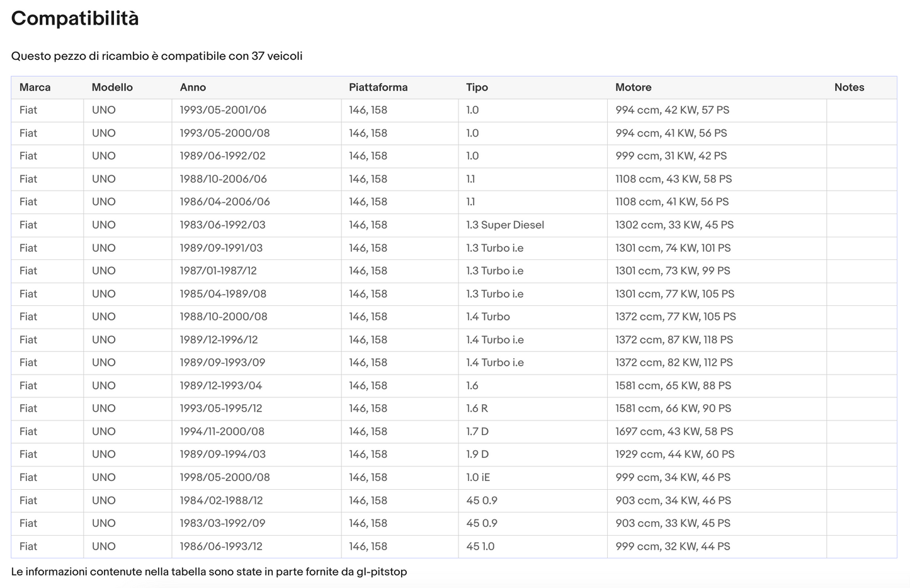Click the '1.6 R' type cell
Screen dimensions: 910x588
[477, 409]
